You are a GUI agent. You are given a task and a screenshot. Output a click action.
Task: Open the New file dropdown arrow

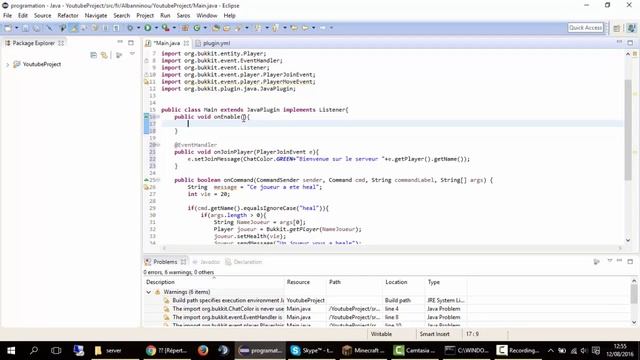pos(16,28)
